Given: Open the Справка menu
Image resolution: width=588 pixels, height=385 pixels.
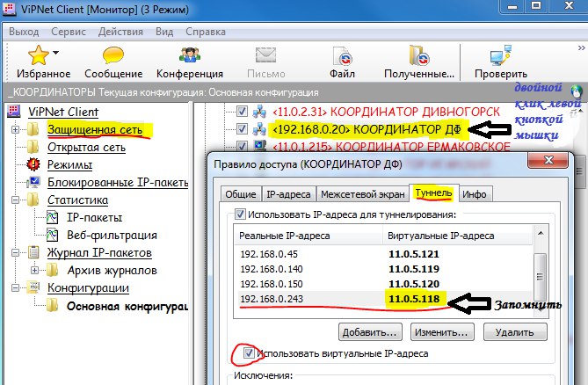Looking at the screenshot, I should pos(206,32).
